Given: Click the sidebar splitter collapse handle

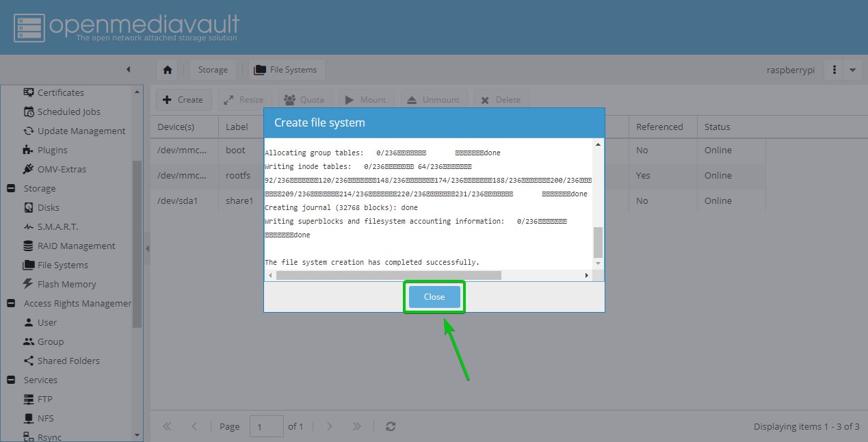Looking at the screenshot, I should click(146, 249).
